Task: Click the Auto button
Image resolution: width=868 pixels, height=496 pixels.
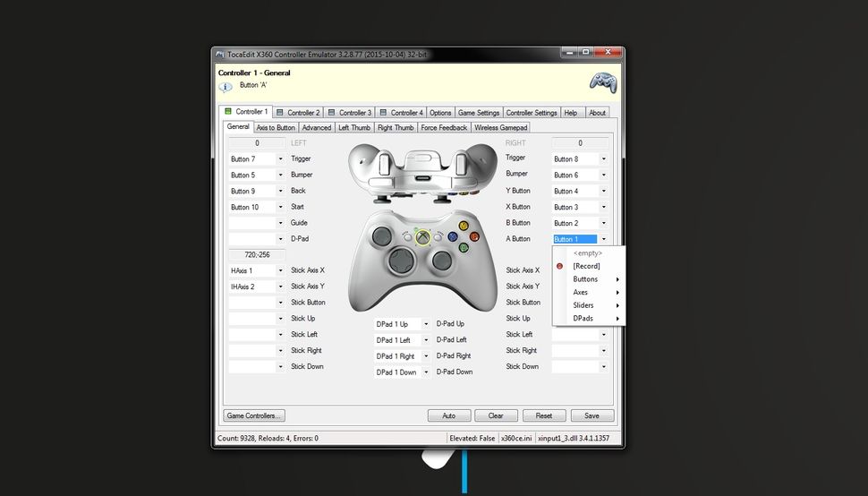Action: [449, 415]
